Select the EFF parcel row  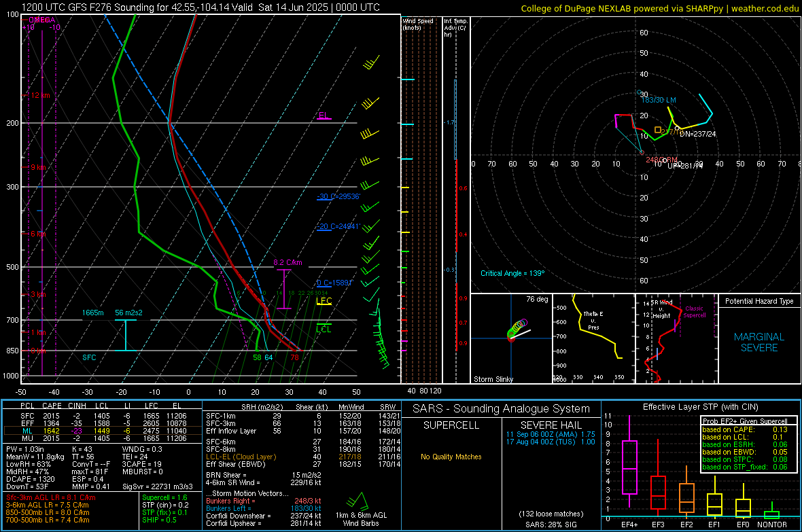point(101,423)
